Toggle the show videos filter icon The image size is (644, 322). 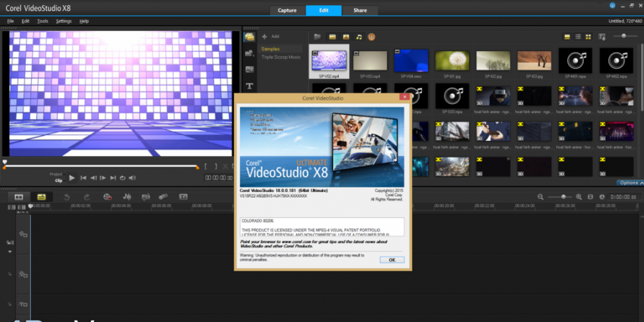point(332,37)
